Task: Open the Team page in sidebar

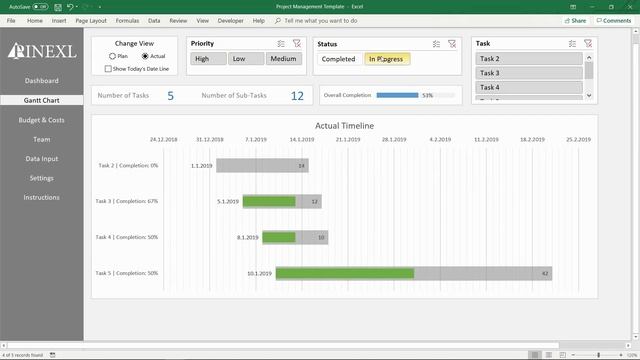Action: [42, 139]
